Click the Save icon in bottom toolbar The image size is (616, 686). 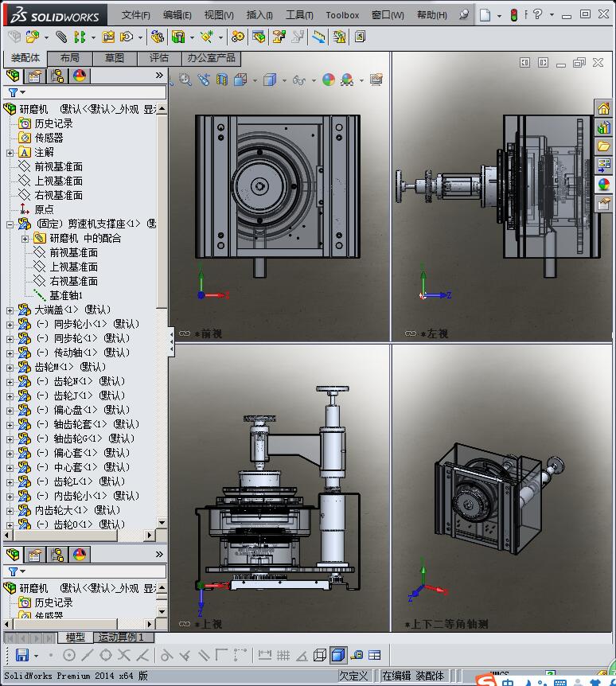click(x=21, y=655)
